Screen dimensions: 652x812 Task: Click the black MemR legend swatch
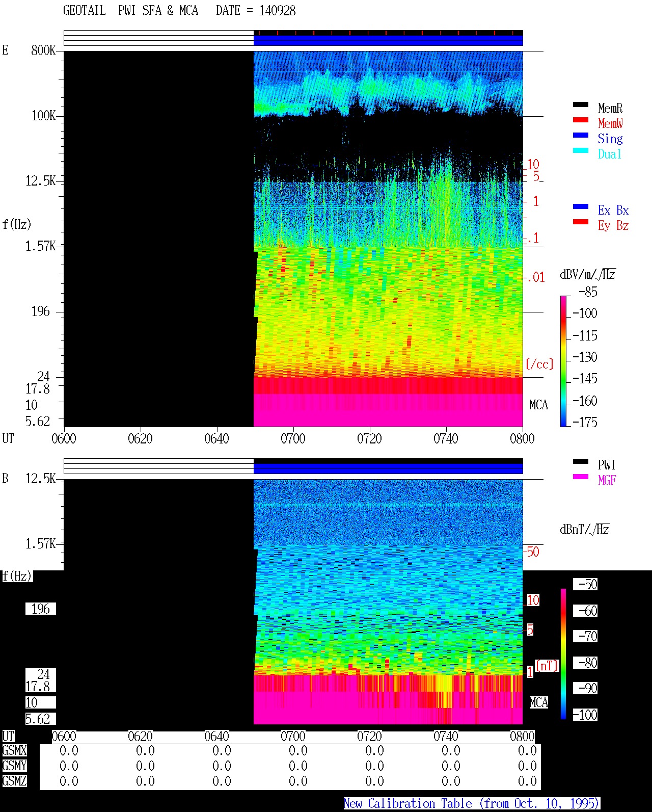pyautogui.click(x=581, y=104)
